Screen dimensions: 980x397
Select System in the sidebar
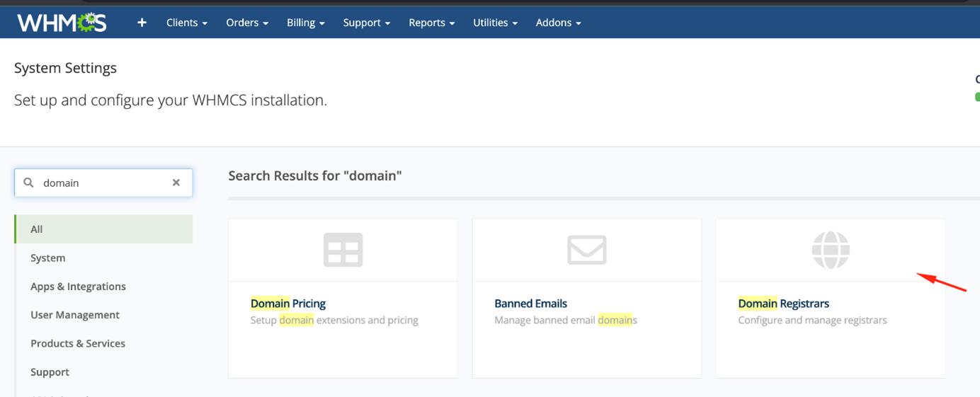pos(47,258)
